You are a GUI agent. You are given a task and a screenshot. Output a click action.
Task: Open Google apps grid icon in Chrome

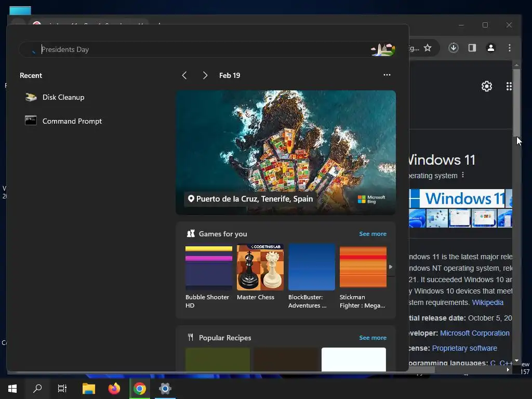[509, 86]
